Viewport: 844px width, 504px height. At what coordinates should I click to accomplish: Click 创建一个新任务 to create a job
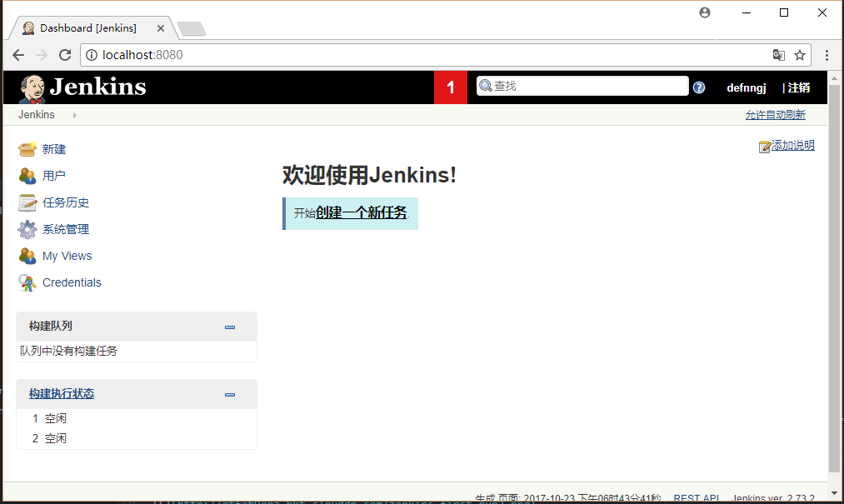(x=361, y=212)
